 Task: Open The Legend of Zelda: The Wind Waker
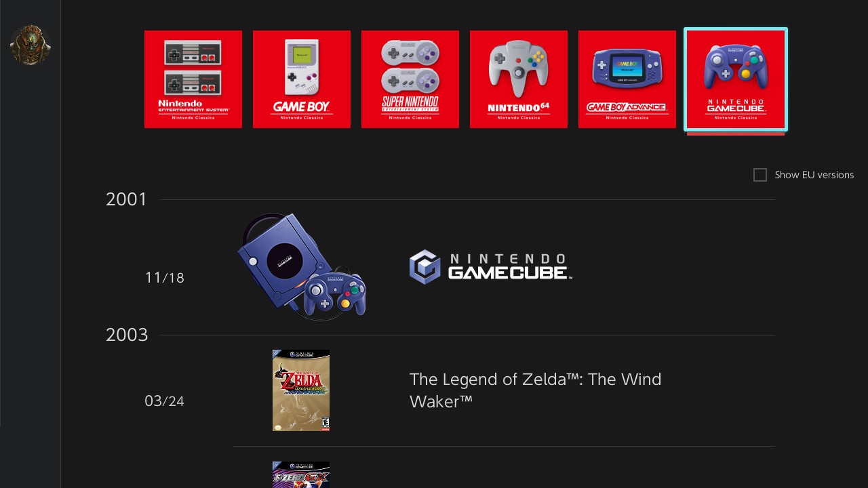(x=536, y=390)
